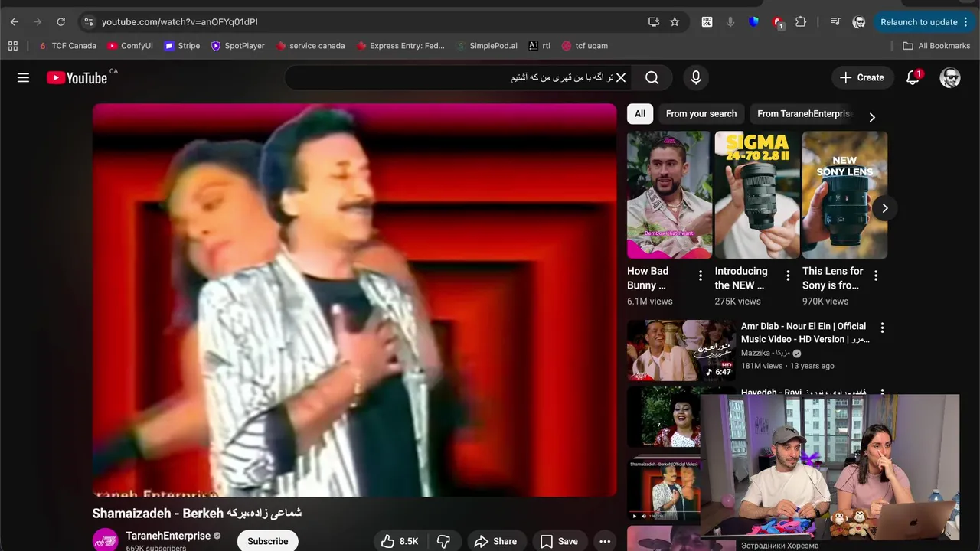Go back with the browser back arrow
Viewport: 980px width, 551px height.
pos(15,22)
